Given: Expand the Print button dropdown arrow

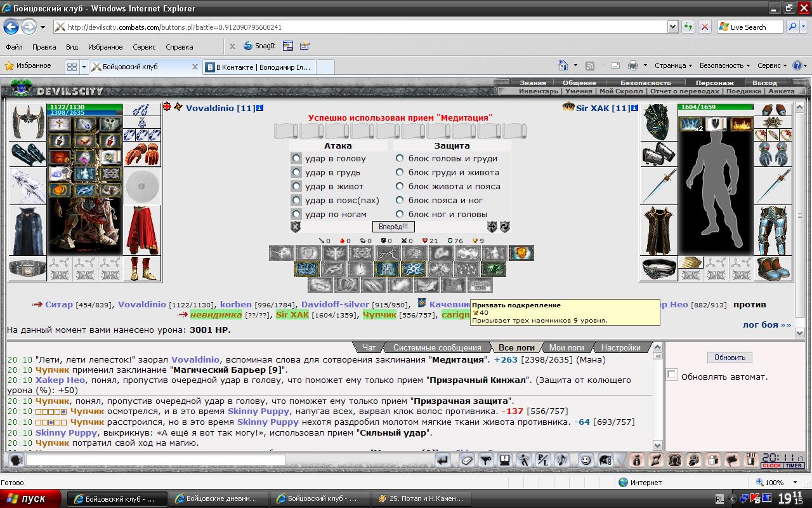Looking at the screenshot, I should [645, 65].
